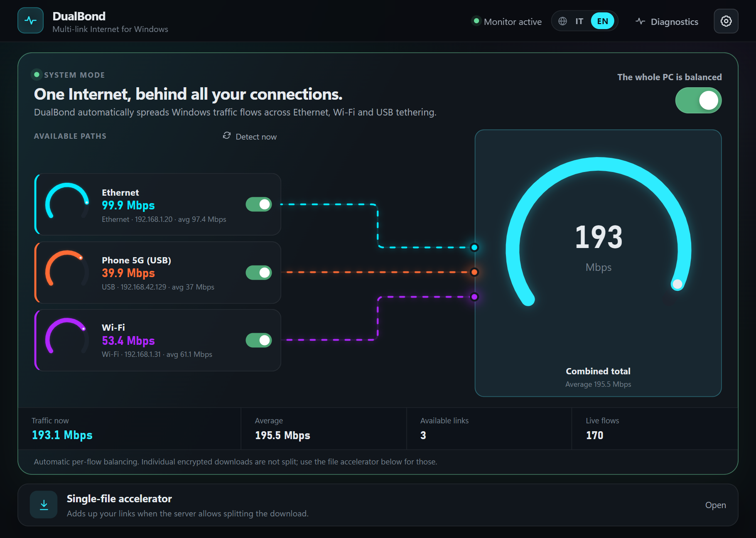Click the USB 192.168.42.129 details line

point(158,287)
